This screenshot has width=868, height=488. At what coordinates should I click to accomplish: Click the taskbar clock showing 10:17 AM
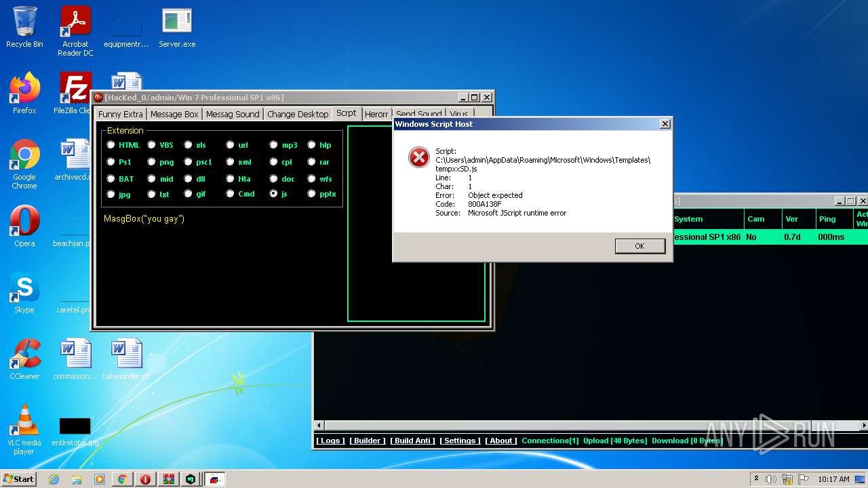pyautogui.click(x=833, y=479)
